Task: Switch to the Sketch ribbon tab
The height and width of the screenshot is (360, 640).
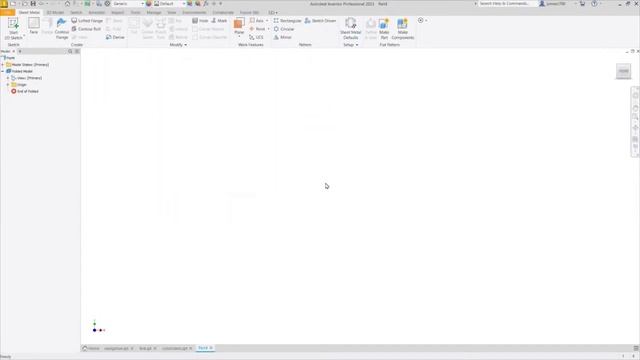Action: [76, 13]
